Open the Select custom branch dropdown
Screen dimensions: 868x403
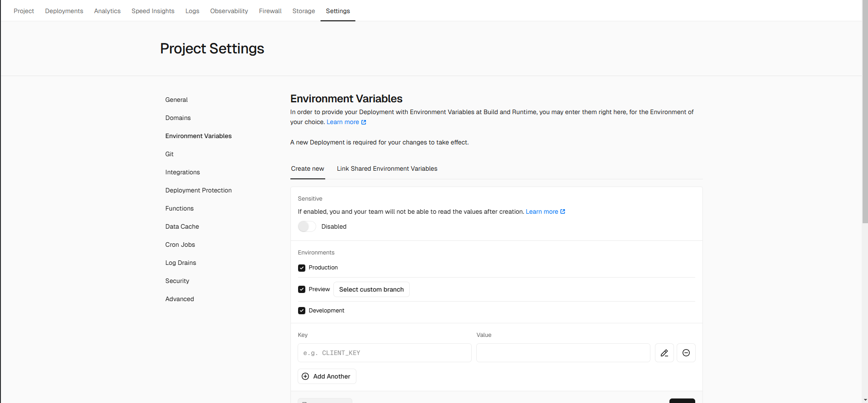tap(371, 289)
